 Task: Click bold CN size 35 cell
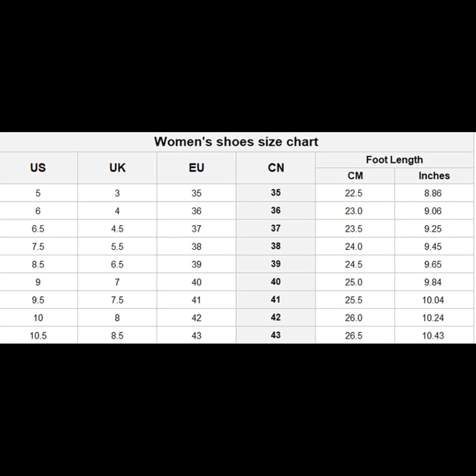pos(276,192)
